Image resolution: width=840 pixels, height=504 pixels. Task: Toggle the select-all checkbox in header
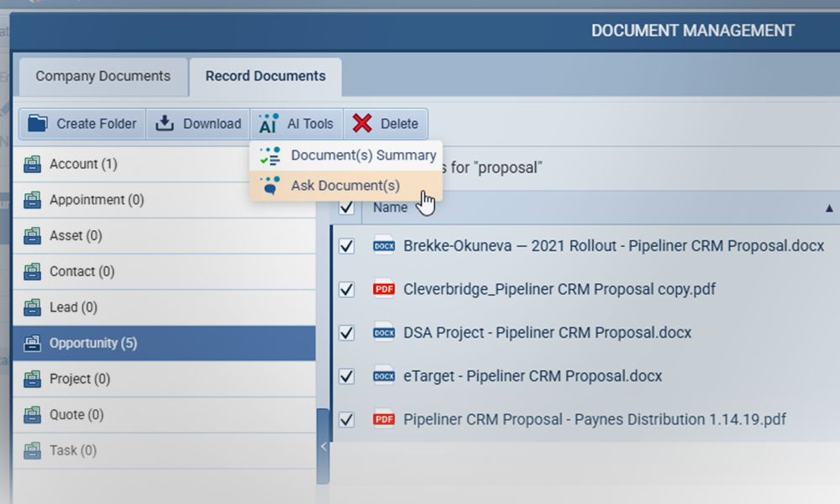pos(346,207)
